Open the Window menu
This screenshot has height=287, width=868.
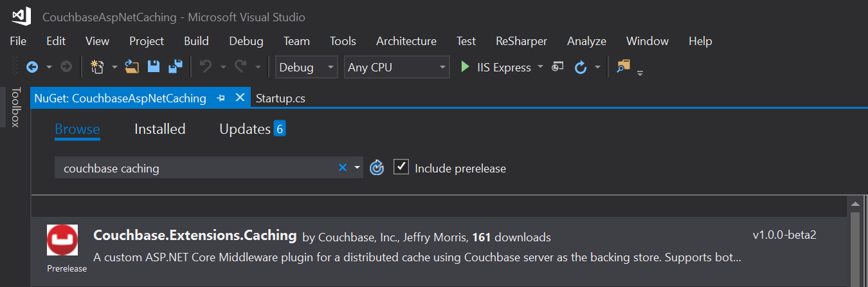647,41
